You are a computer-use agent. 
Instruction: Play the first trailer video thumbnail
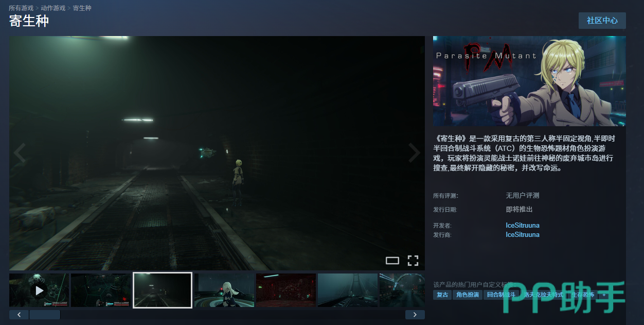(39, 290)
